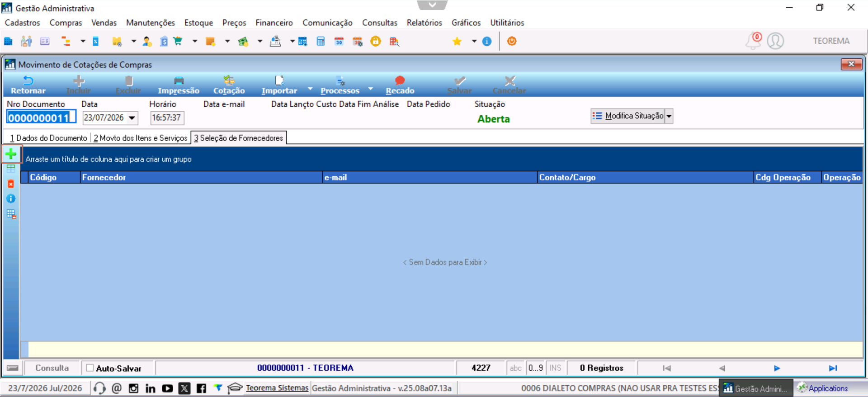Click the yellow star favorites icon
Viewport: 868px width, 397px height.
coord(457,42)
